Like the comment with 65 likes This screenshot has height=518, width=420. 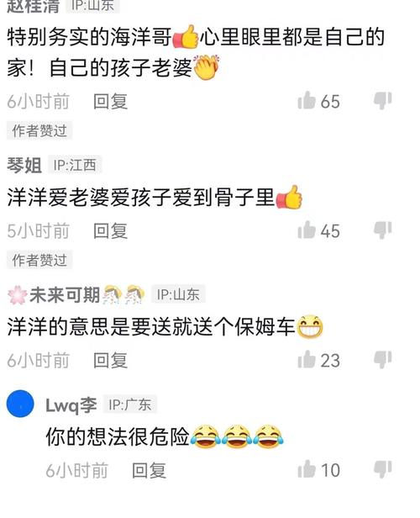point(307,100)
